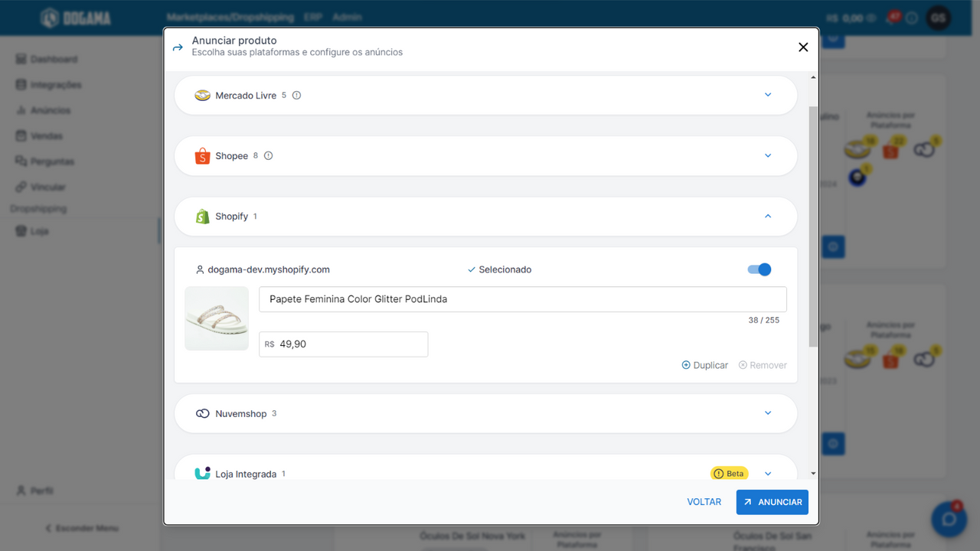Click the Perguntas sidebar icon
The height and width of the screenshot is (551, 980).
pos(21,161)
